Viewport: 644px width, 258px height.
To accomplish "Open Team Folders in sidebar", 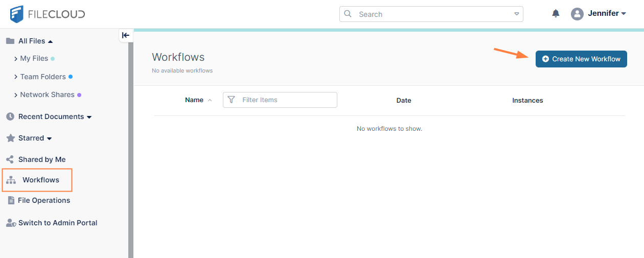I will (43, 77).
